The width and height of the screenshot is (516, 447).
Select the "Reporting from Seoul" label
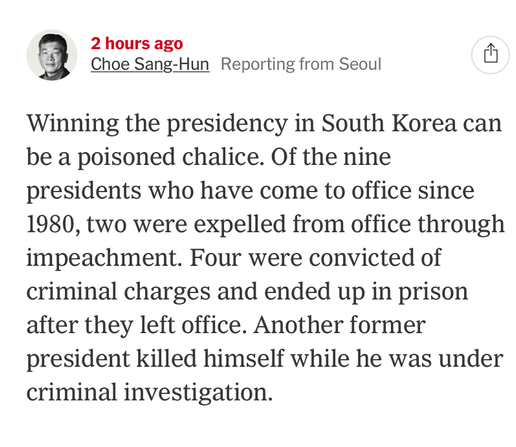pyautogui.click(x=301, y=64)
